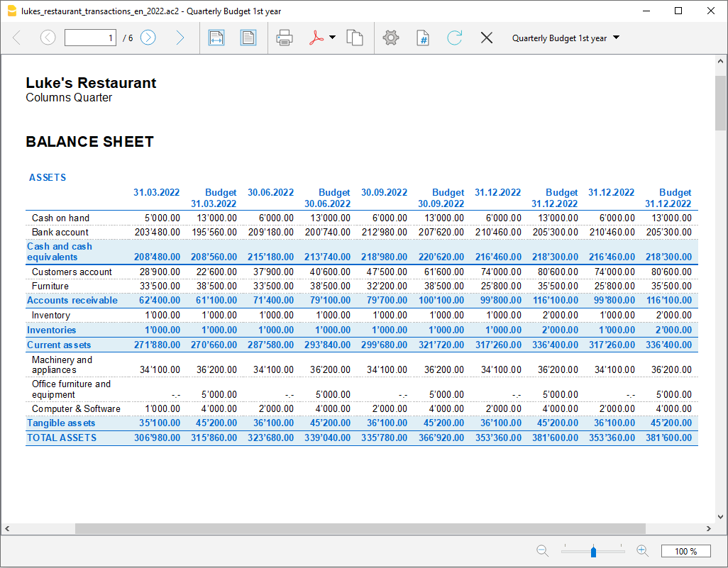Click the zoom slider handle
The image size is (728, 568).
coord(593,551)
